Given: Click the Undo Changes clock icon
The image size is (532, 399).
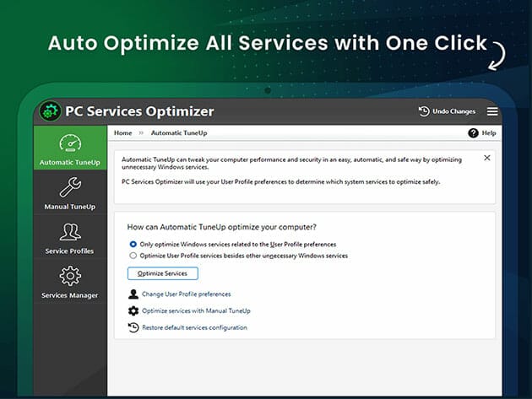Looking at the screenshot, I should coord(424,111).
